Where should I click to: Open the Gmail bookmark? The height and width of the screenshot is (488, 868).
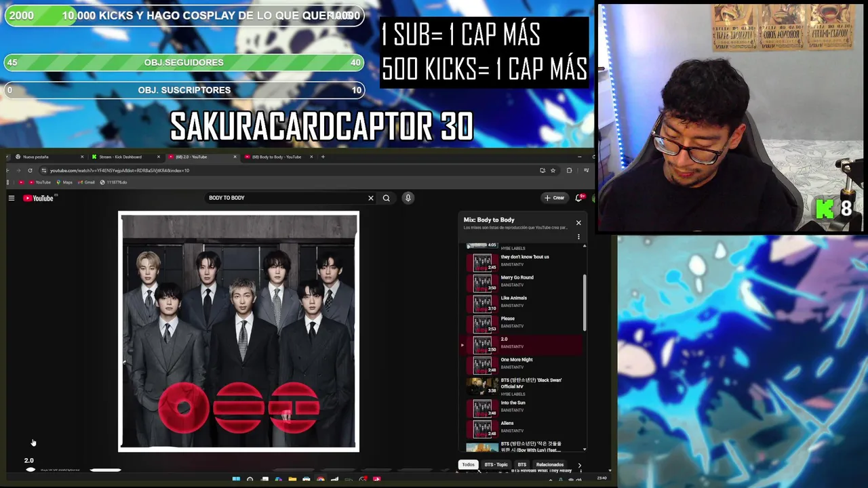tap(86, 182)
